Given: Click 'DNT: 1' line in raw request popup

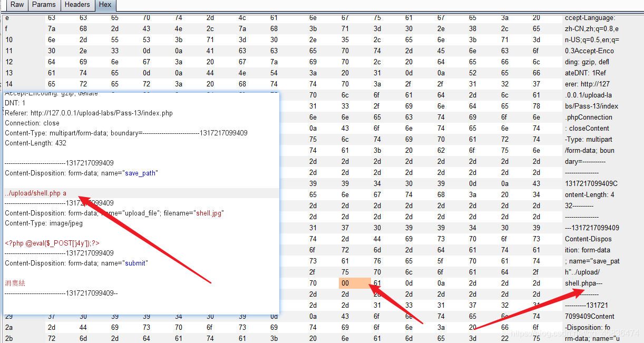Looking at the screenshot, I should coord(15,103).
